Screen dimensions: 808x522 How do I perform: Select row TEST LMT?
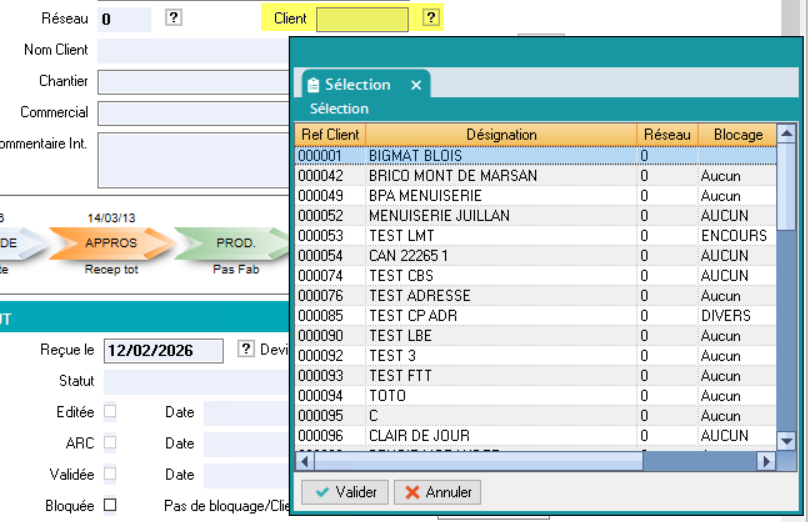click(x=536, y=235)
